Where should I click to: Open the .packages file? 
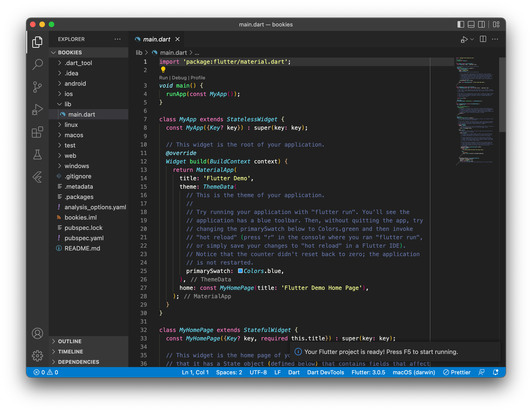click(x=89, y=197)
